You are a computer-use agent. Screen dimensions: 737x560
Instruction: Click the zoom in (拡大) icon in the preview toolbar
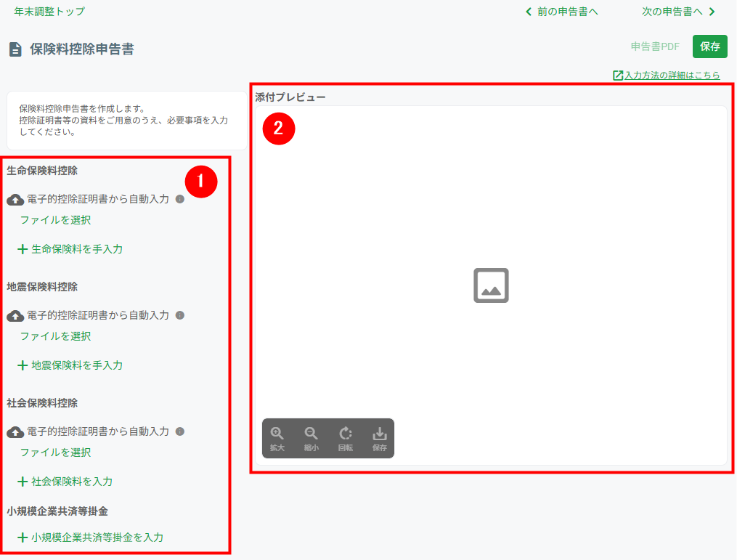pyautogui.click(x=276, y=433)
